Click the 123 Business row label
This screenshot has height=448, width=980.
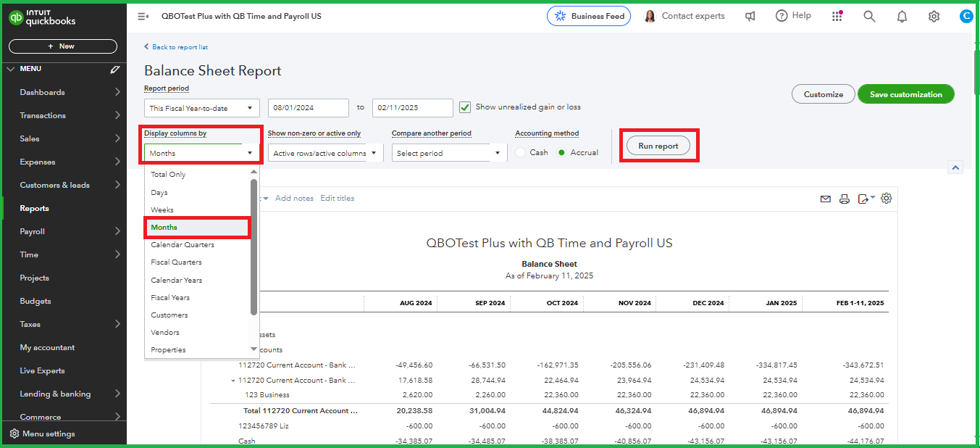pos(267,395)
